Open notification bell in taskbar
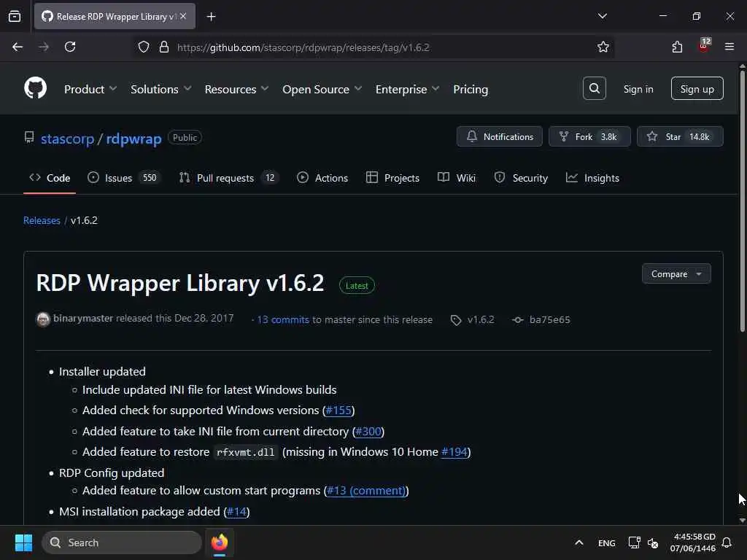The width and height of the screenshot is (747, 560). tap(727, 542)
